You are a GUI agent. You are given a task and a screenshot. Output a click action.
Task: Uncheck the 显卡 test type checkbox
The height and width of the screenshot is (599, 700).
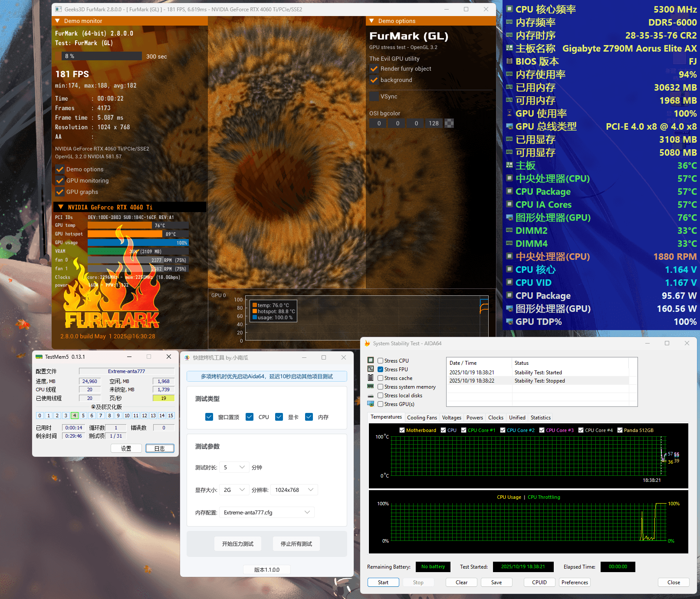click(x=279, y=417)
